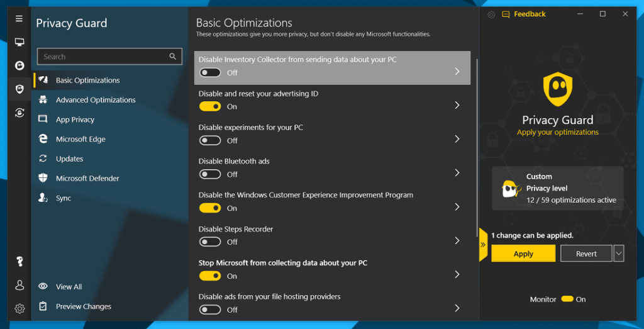Click the Feedback speech bubble icon
Viewport: 644px width, 329px height.
tap(506, 14)
